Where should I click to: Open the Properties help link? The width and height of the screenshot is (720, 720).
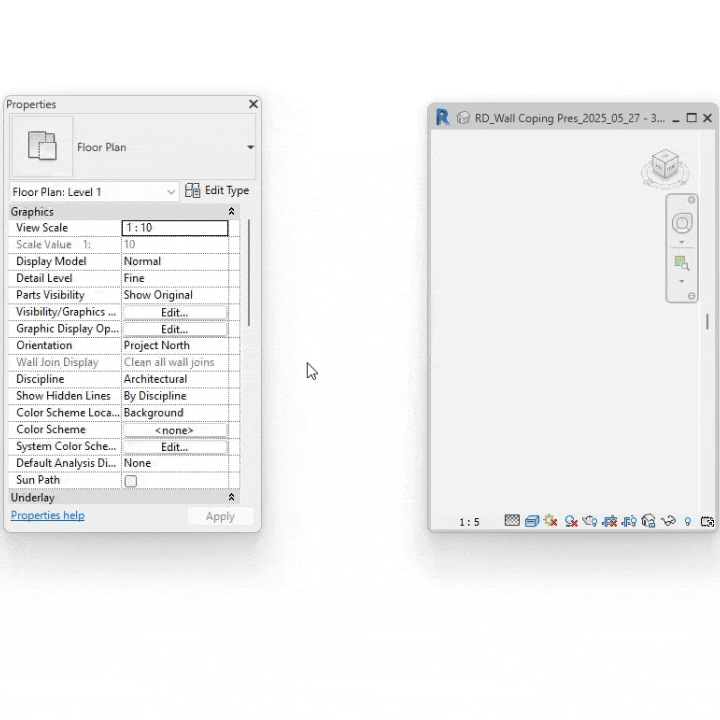coord(47,516)
